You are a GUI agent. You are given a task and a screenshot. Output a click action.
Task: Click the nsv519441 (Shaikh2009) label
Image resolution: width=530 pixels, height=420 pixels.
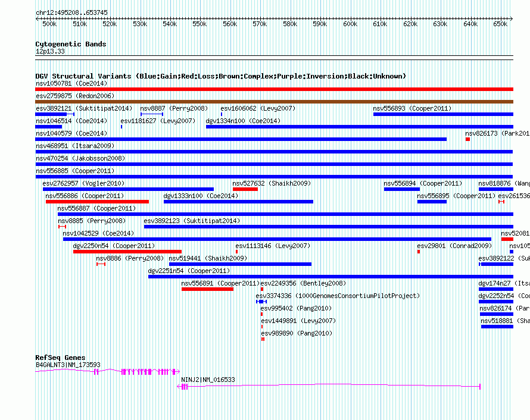(x=208, y=258)
